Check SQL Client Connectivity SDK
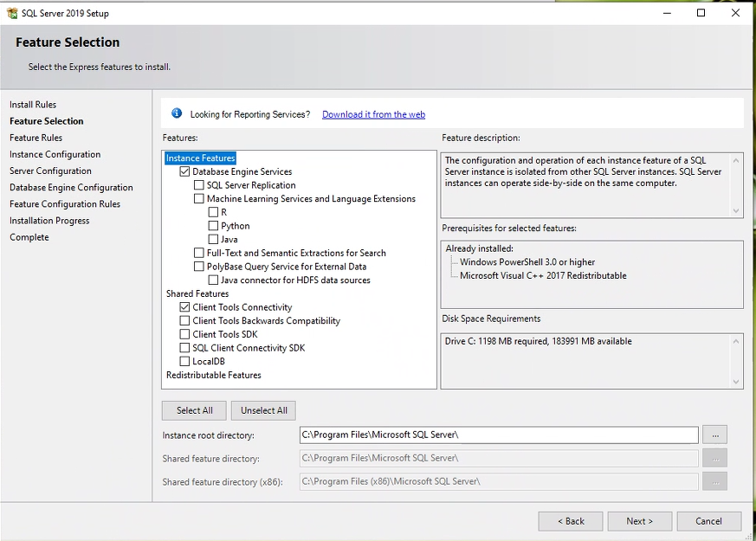 click(x=184, y=348)
